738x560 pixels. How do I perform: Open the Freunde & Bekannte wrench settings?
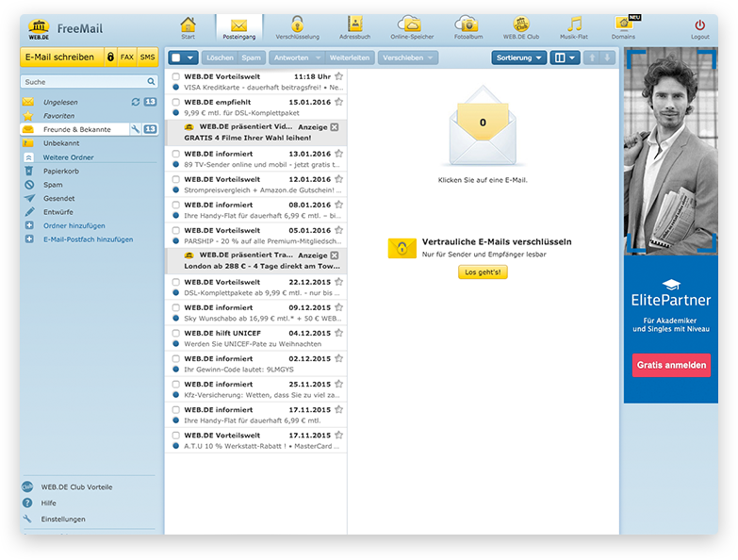pyautogui.click(x=136, y=129)
